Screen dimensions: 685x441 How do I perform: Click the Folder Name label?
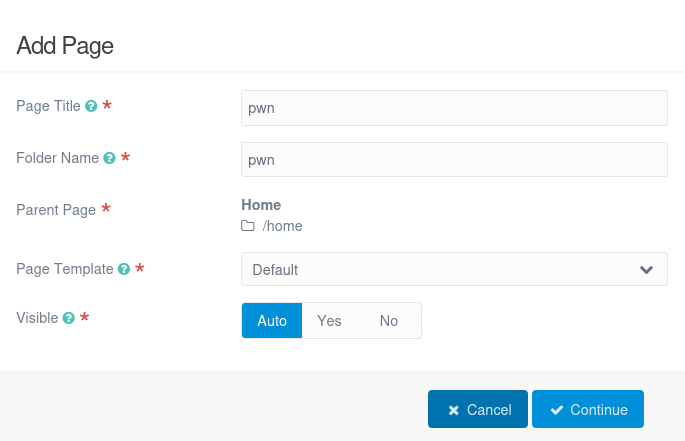pos(58,158)
